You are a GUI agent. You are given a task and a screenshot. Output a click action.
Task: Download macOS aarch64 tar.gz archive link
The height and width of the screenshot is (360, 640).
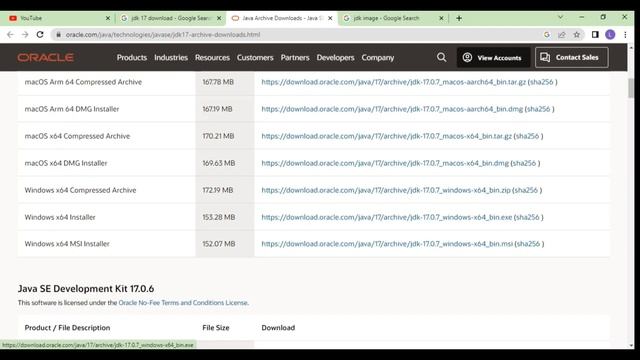[393, 82]
